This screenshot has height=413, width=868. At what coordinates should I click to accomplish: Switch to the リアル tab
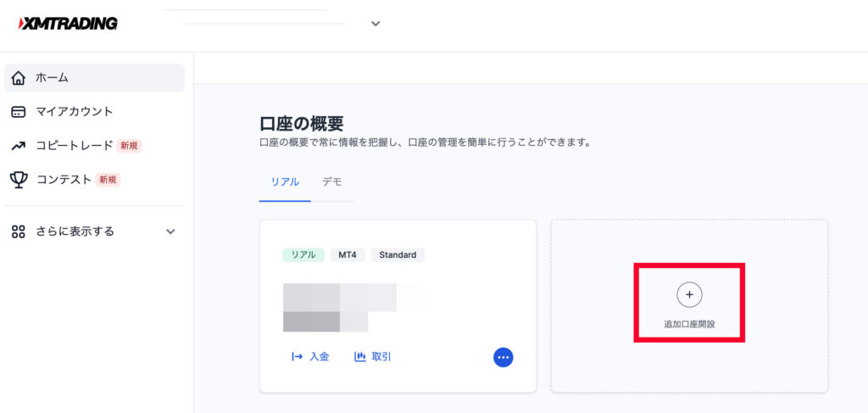click(285, 181)
